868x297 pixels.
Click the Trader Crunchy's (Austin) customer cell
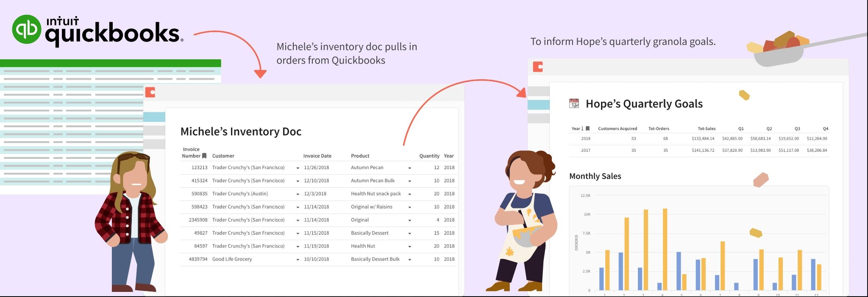pos(240,194)
